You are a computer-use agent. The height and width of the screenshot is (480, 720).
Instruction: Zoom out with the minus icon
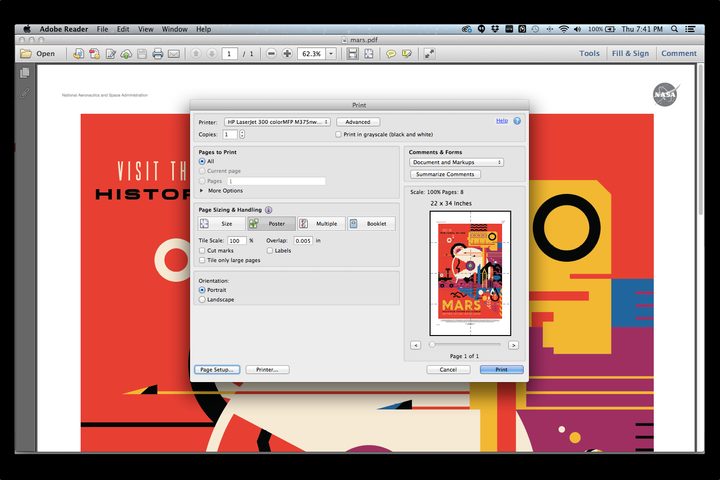coord(271,54)
